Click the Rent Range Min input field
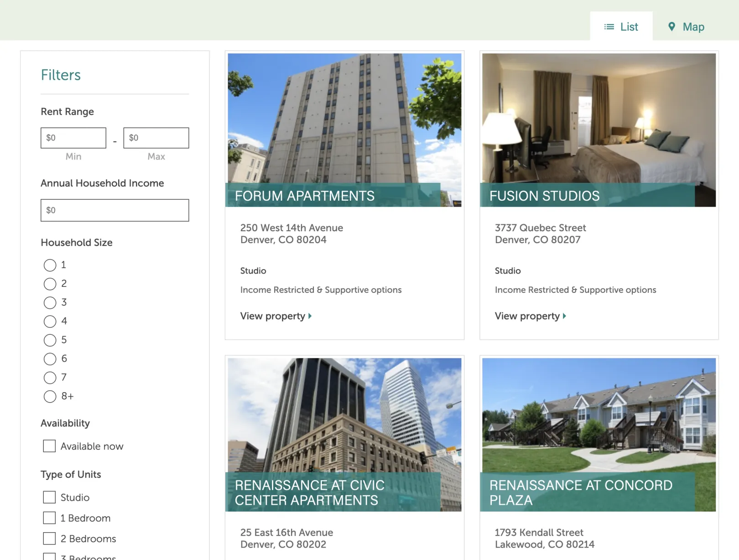739x560 pixels. pyautogui.click(x=73, y=138)
